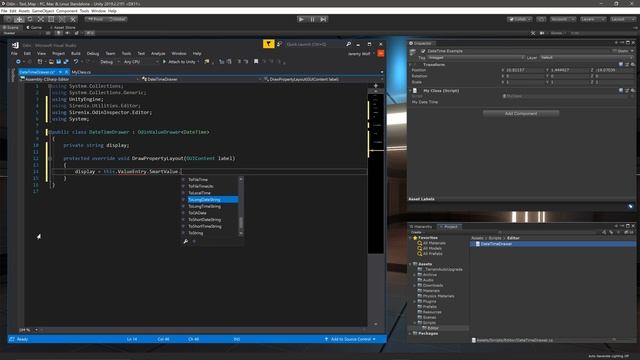Click the Visual Studio Save icon
640x360 pixels.
pos(58,62)
